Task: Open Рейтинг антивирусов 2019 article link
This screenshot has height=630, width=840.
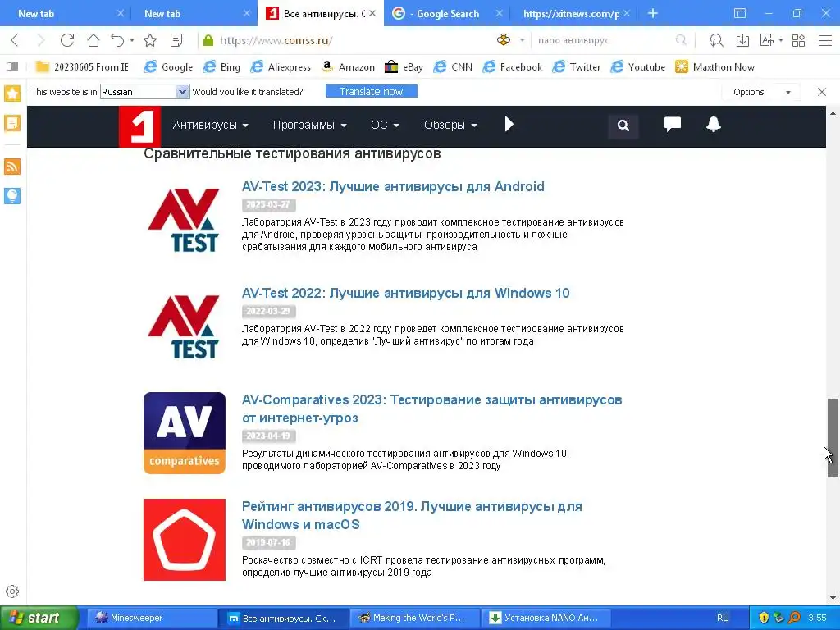Action: click(x=412, y=515)
